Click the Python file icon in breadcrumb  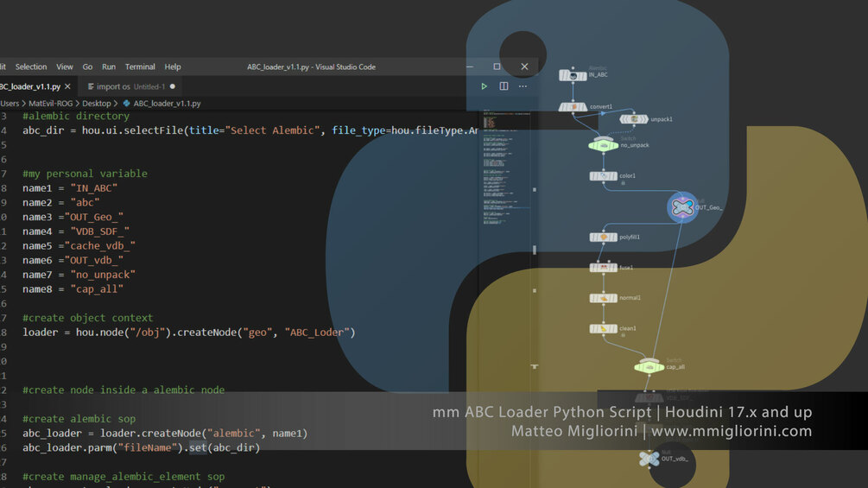(126, 104)
